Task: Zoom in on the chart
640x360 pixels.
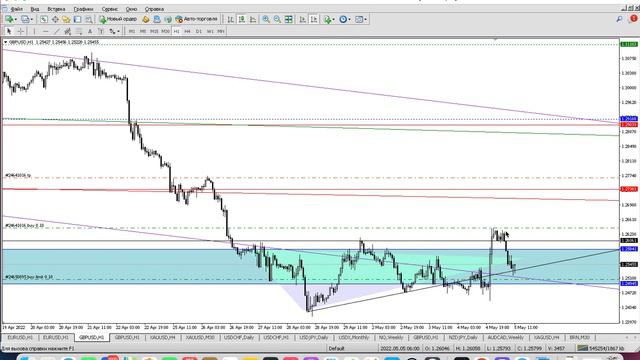Action: (x=266, y=19)
